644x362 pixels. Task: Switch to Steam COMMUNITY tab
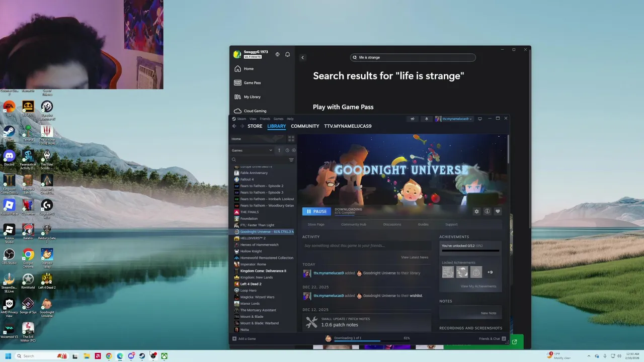click(305, 126)
